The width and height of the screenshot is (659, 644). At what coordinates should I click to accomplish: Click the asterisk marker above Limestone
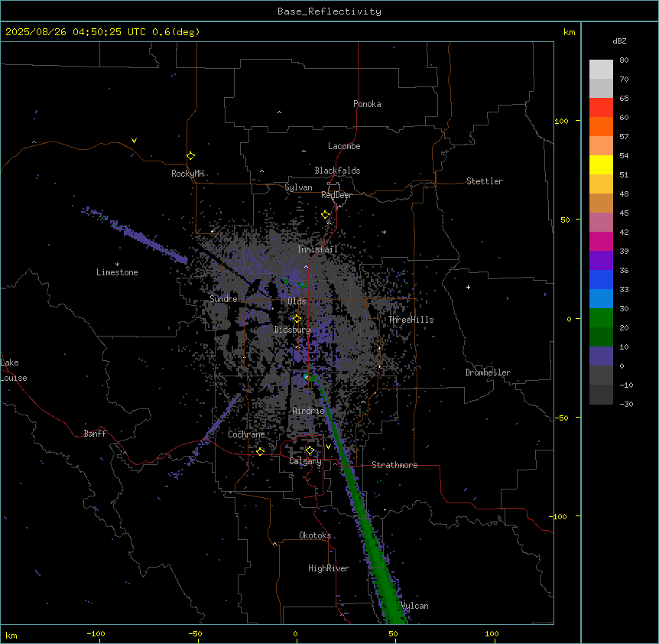coord(117,265)
